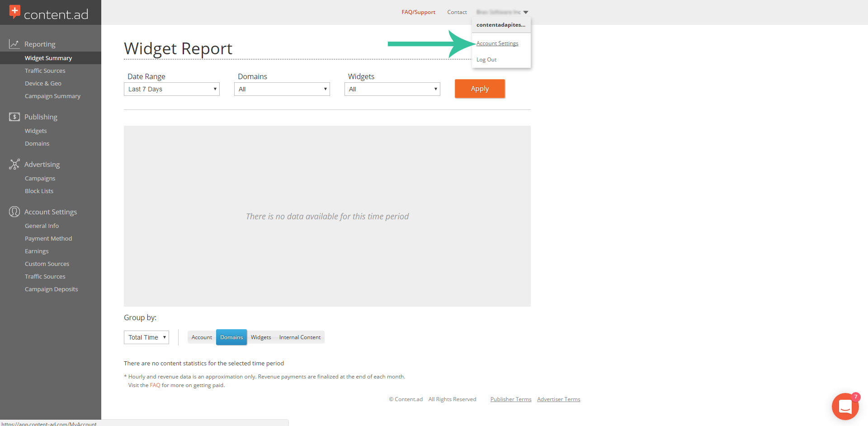
Task: Open the Advertiser Terms link
Action: [x=559, y=399]
